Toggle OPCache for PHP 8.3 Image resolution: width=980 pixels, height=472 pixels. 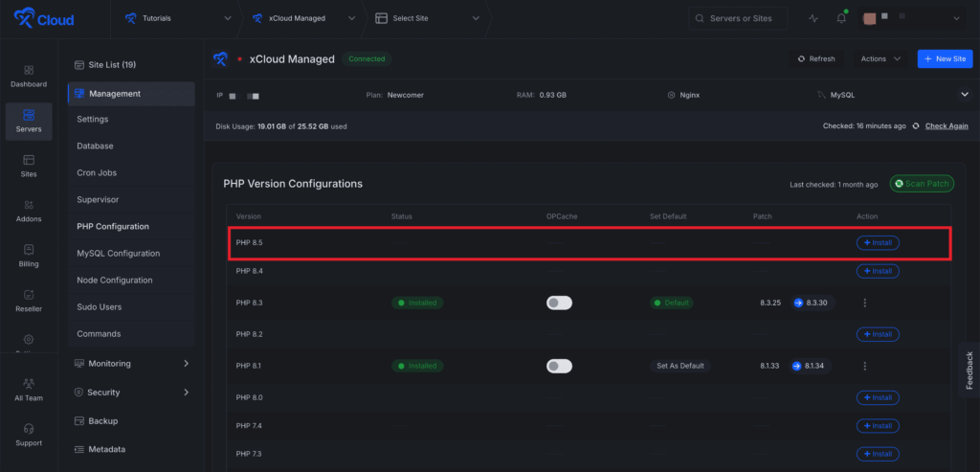559,303
